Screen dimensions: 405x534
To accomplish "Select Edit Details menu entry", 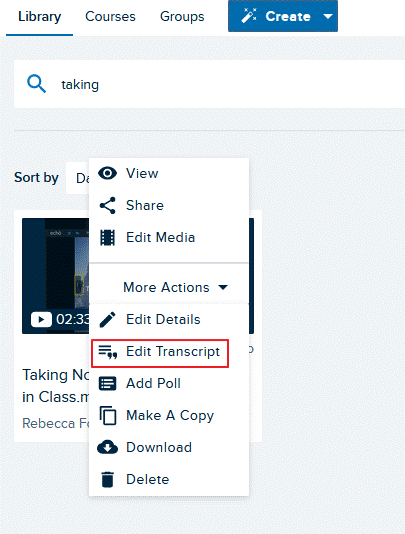I will click(169, 319).
